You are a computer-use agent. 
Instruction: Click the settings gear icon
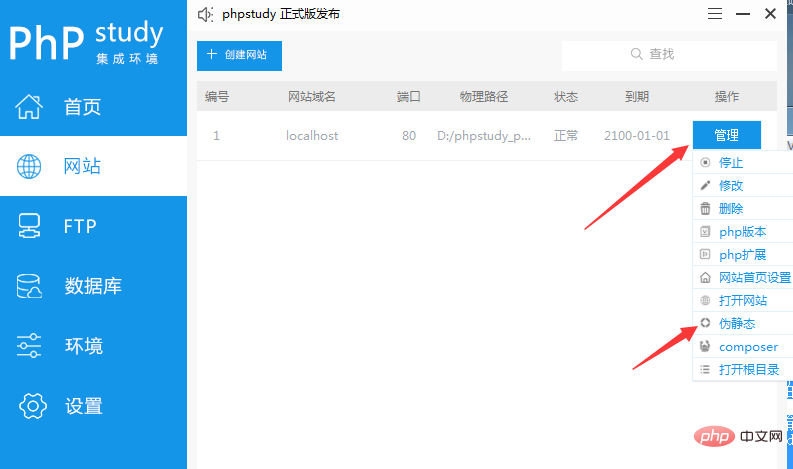pos(33,406)
